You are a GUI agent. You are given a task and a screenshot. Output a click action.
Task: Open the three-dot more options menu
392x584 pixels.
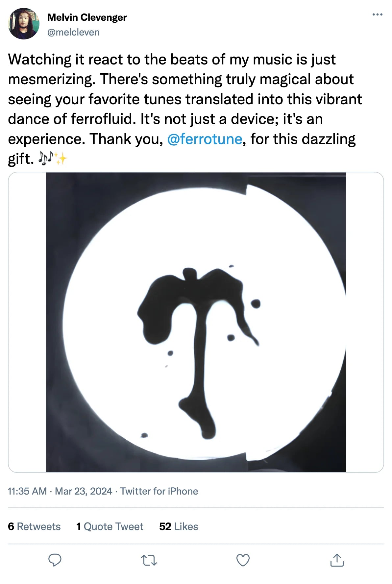click(378, 14)
